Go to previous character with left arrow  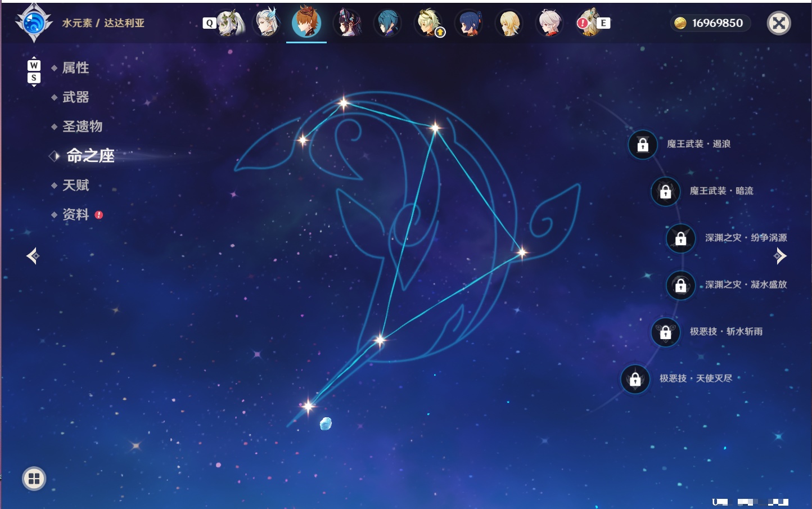pyautogui.click(x=33, y=256)
